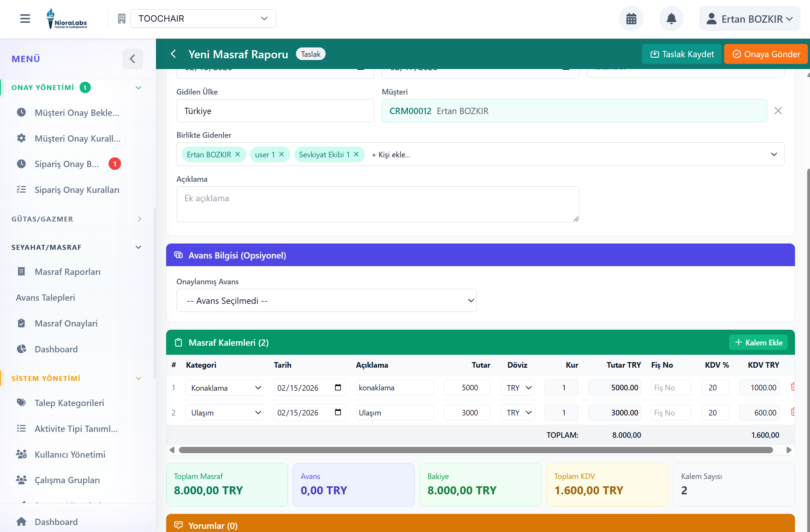Open the hamburger menu icon
The height and width of the screenshot is (532, 810).
[25, 18]
